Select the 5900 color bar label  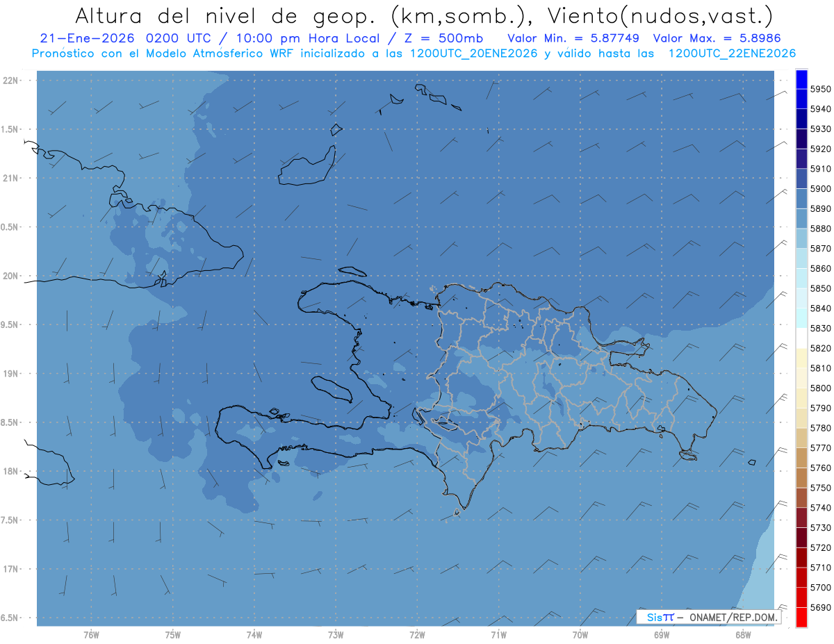click(820, 188)
